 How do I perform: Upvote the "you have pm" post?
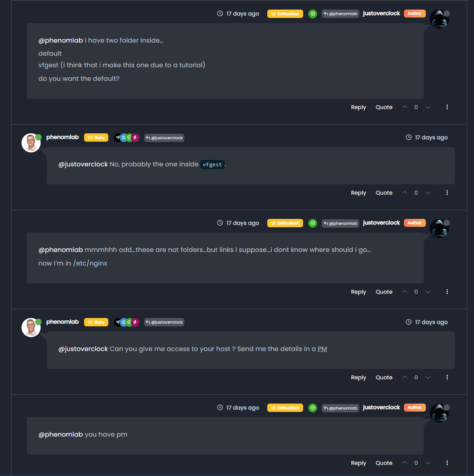[405, 463]
